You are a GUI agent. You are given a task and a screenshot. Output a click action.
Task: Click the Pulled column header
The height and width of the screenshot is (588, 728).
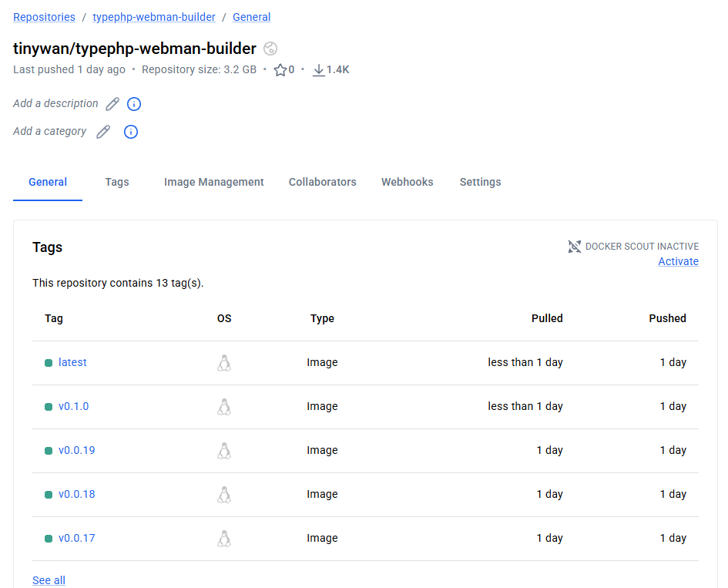pos(547,318)
